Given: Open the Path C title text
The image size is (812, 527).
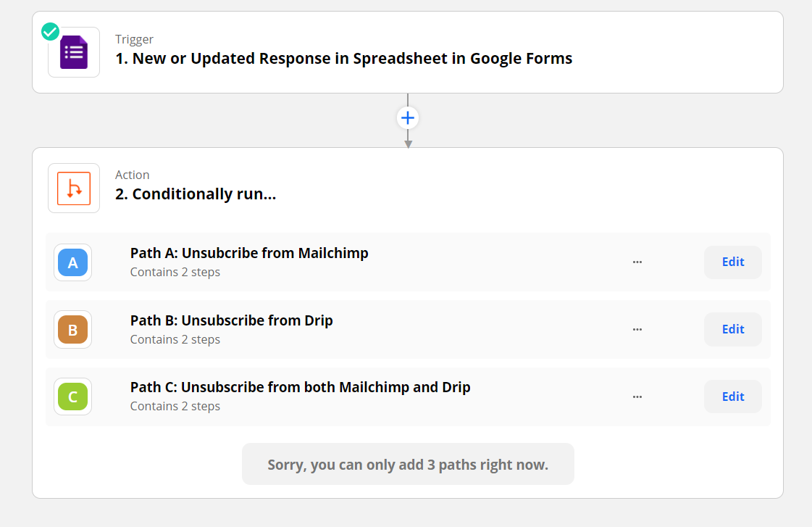Looking at the screenshot, I should point(300,387).
